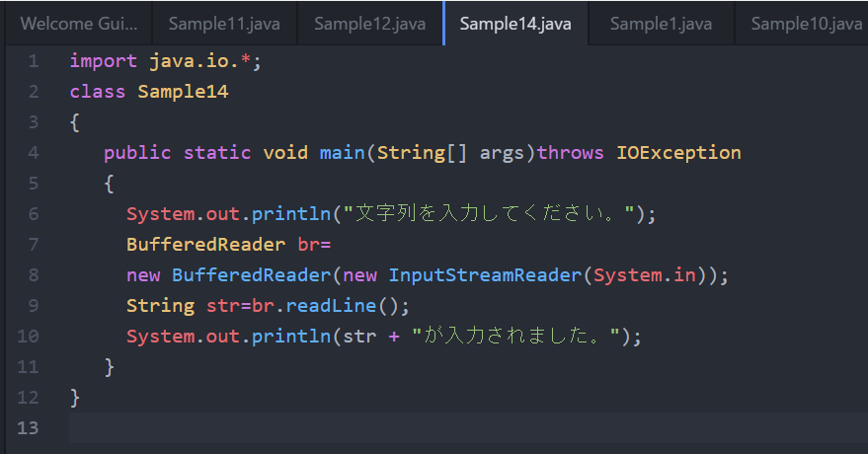Click the 'str' variable inside println on line 10
The width and height of the screenshot is (868, 454).
(x=359, y=337)
